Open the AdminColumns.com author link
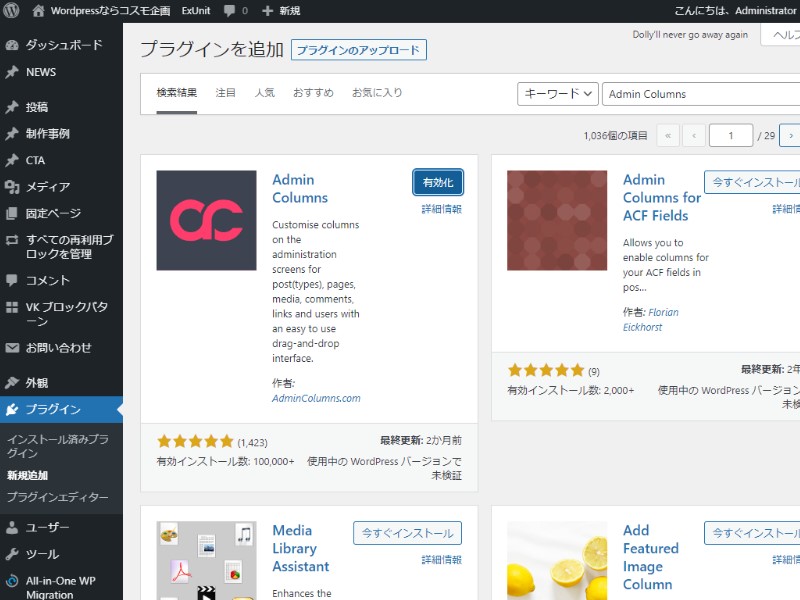 point(316,398)
